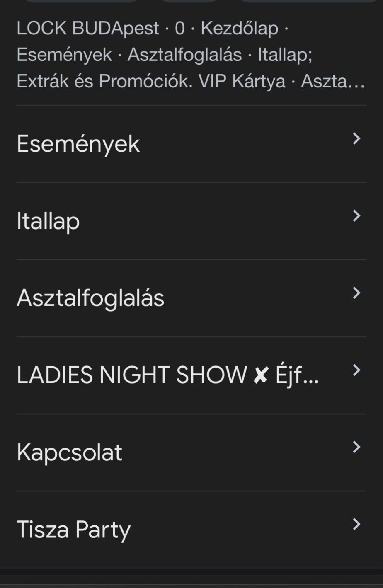383x588 pixels.
Task: Tap the left rounded chip at top edge
Action: [x=81, y=1]
